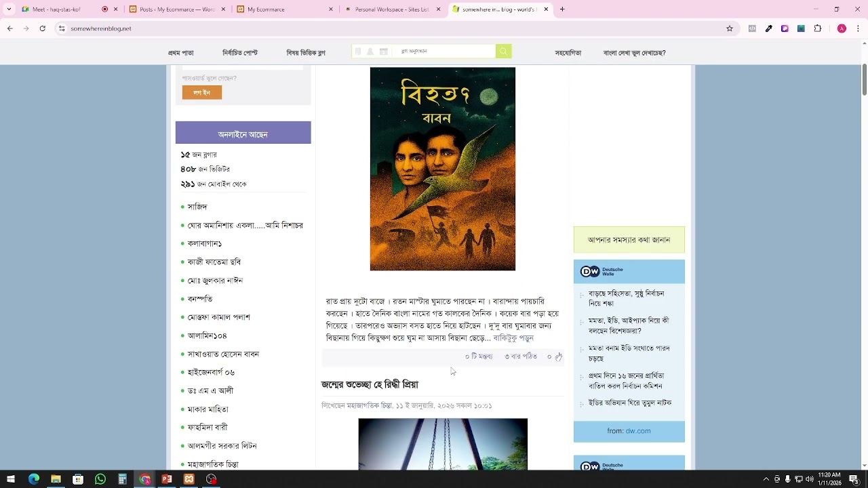Open online blogger হাইজেনবার্গ ০৬ profile
The width and height of the screenshot is (868, 488).
[x=211, y=373]
